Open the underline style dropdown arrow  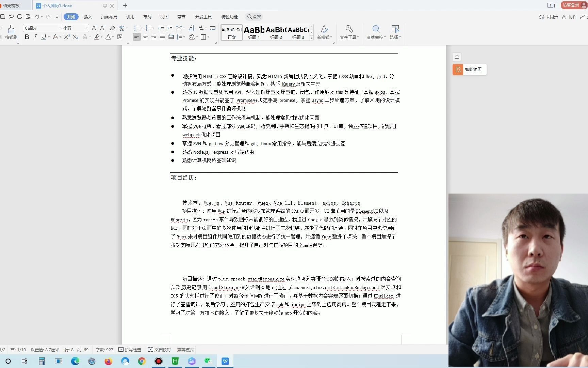click(49, 37)
